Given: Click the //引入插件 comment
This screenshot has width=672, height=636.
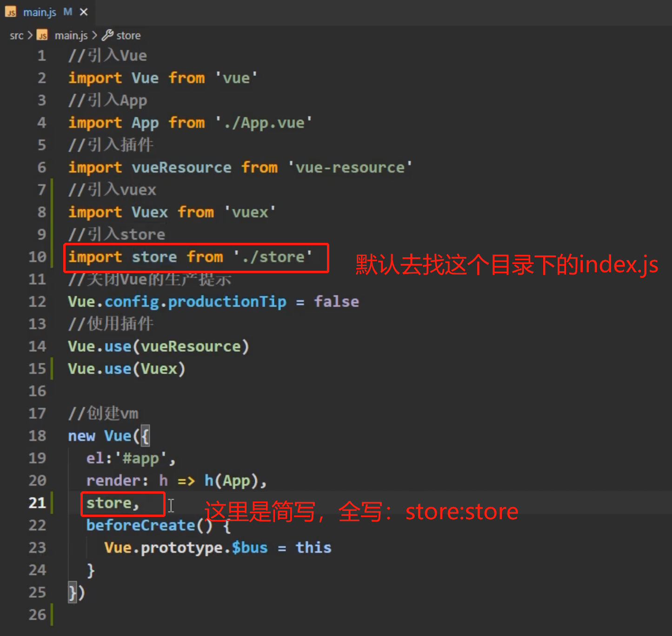Looking at the screenshot, I should pos(111,145).
